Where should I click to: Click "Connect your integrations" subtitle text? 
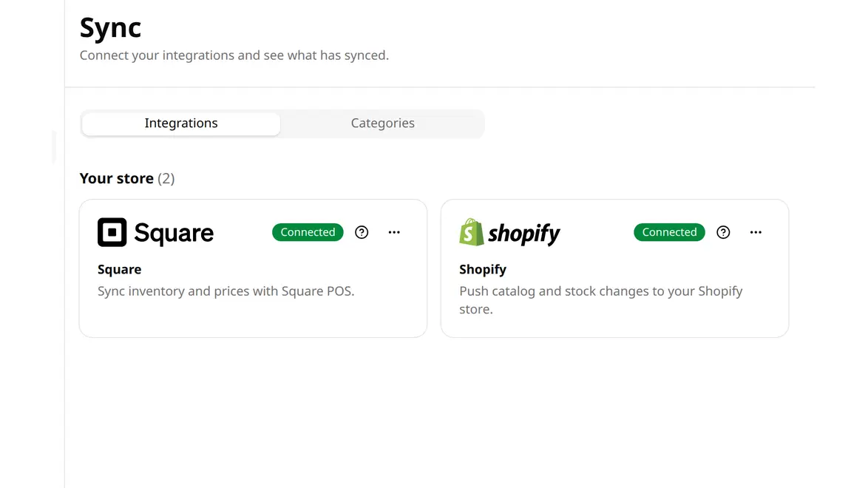(x=234, y=55)
